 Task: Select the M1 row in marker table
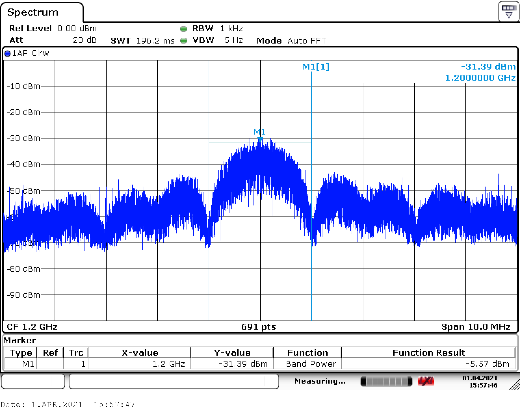tap(28, 364)
